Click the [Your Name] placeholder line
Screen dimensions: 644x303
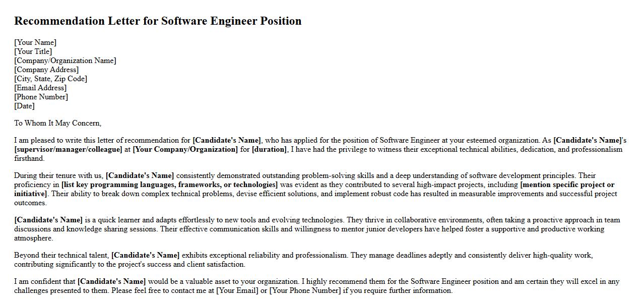coord(35,42)
